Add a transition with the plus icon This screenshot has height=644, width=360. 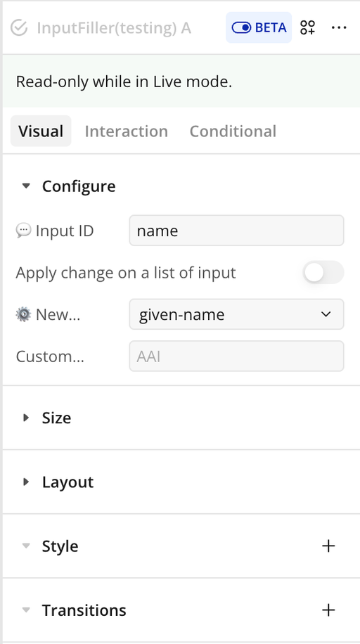click(328, 610)
